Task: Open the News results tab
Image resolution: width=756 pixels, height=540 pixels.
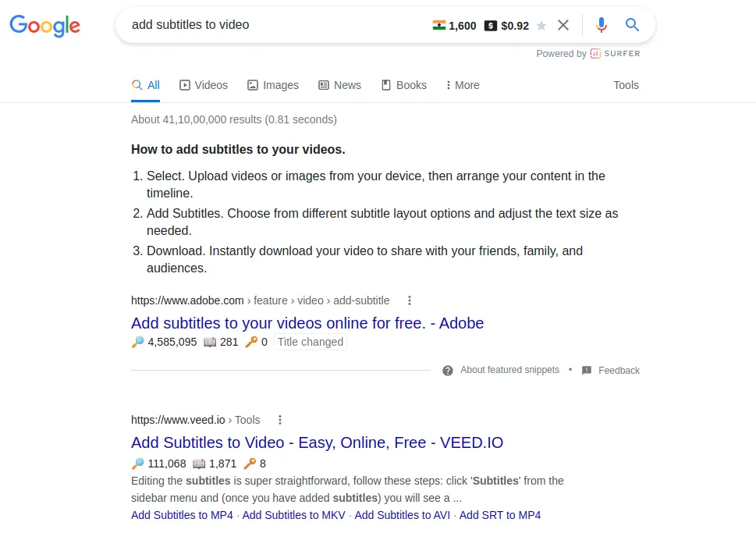Action: [x=340, y=85]
